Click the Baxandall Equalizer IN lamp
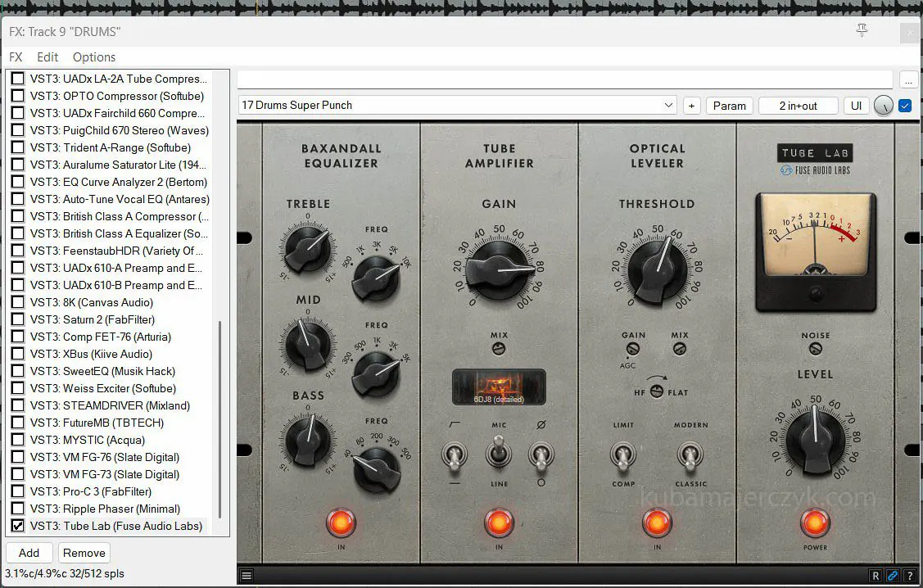This screenshot has width=923, height=588. click(x=340, y=522)
